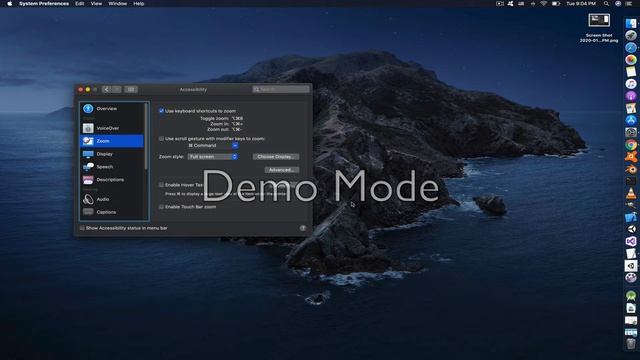Screen dimensions: 640x360
Task: Click the menu bar clock Tue 9:04 PM
Action: coord(581,4)
